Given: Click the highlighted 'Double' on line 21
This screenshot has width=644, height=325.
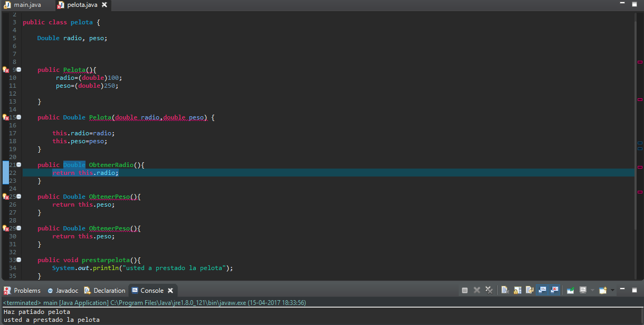Looking at the screenshot, I should pyautogui.click(x=74, y=165).
